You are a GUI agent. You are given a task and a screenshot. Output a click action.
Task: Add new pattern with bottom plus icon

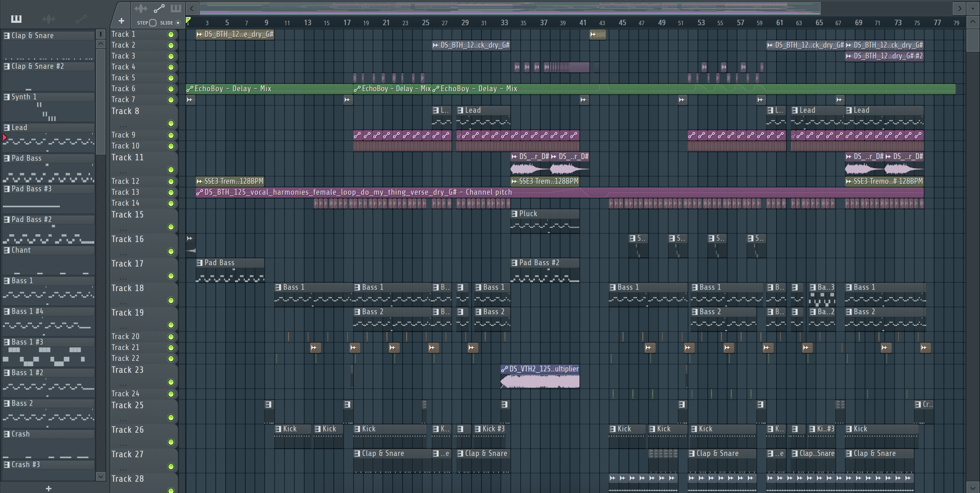[49, 488]
